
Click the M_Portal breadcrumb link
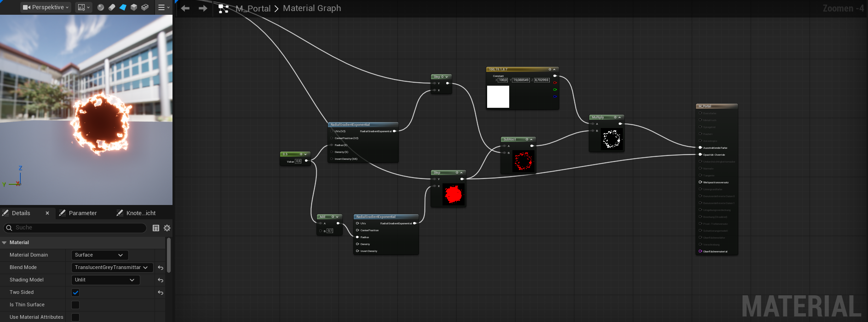[253, 8]
